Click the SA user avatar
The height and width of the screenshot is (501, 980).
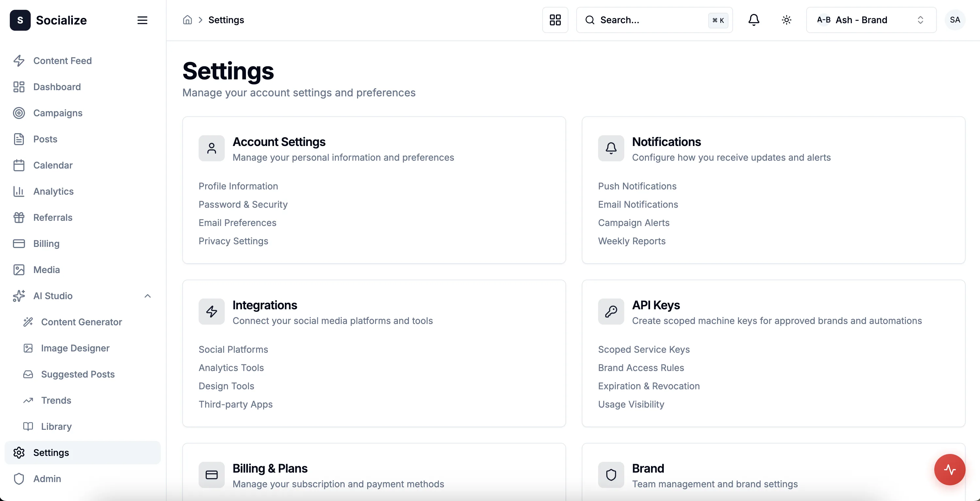[x=955, y=20]
